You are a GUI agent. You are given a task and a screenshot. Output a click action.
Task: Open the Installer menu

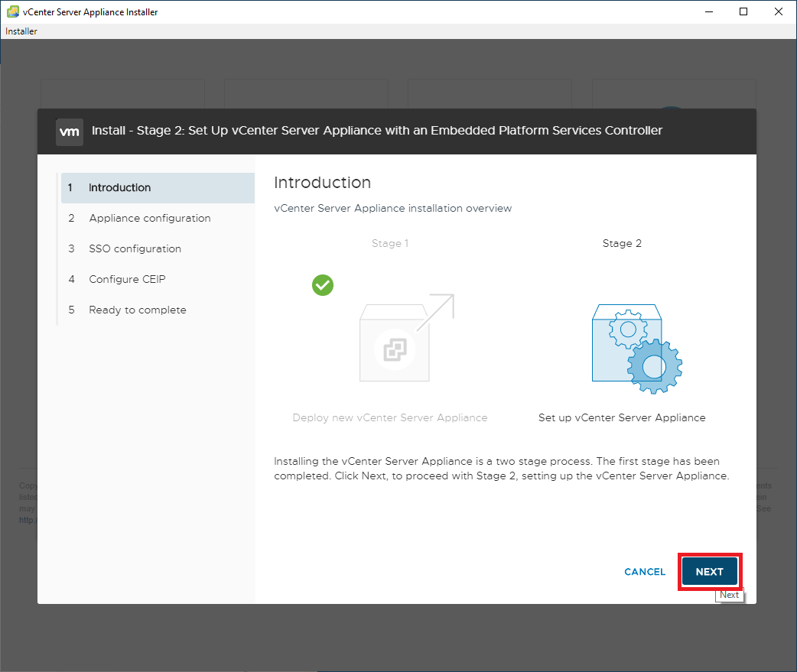tap(21, 31)
